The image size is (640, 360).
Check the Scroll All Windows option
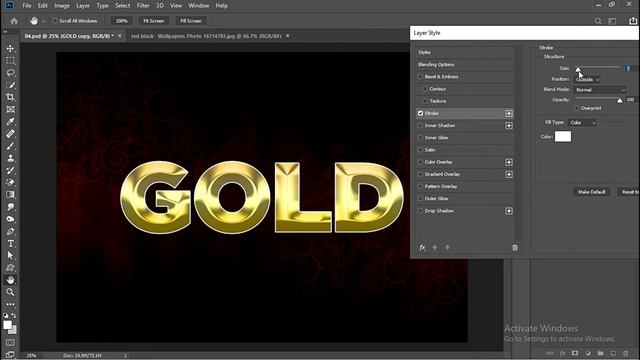(x=55, y=21)
